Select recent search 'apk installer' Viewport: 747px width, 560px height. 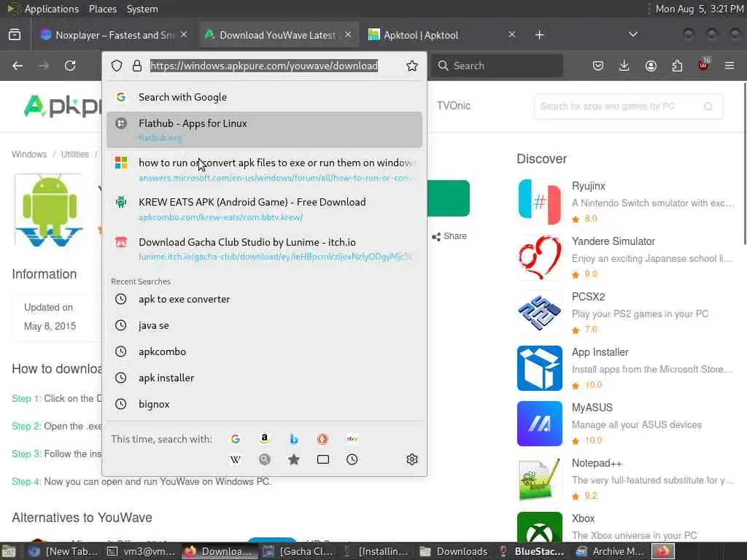[x=264, y=378]
